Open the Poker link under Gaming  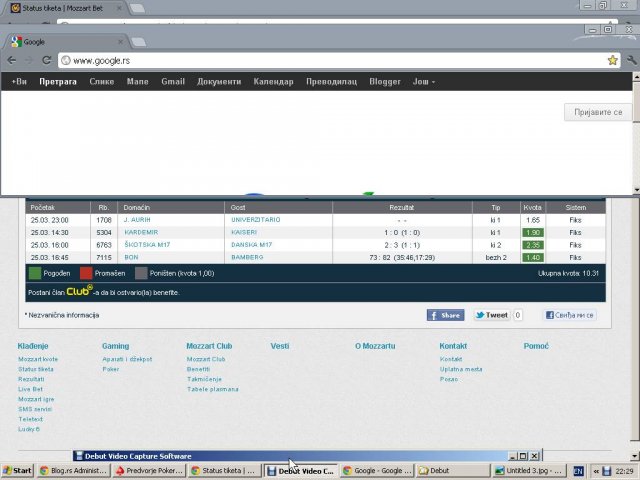pyautogui.click(x=111, y=368)
